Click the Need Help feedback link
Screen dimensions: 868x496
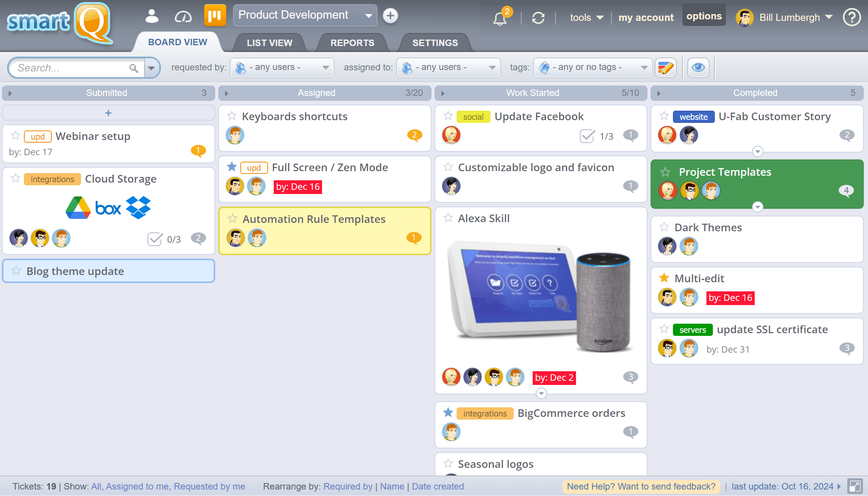pyautogui.click(x=641, y=486)
